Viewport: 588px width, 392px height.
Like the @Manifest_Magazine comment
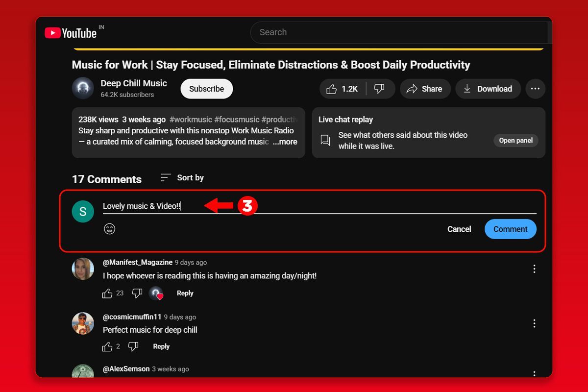tap(107, 294)
